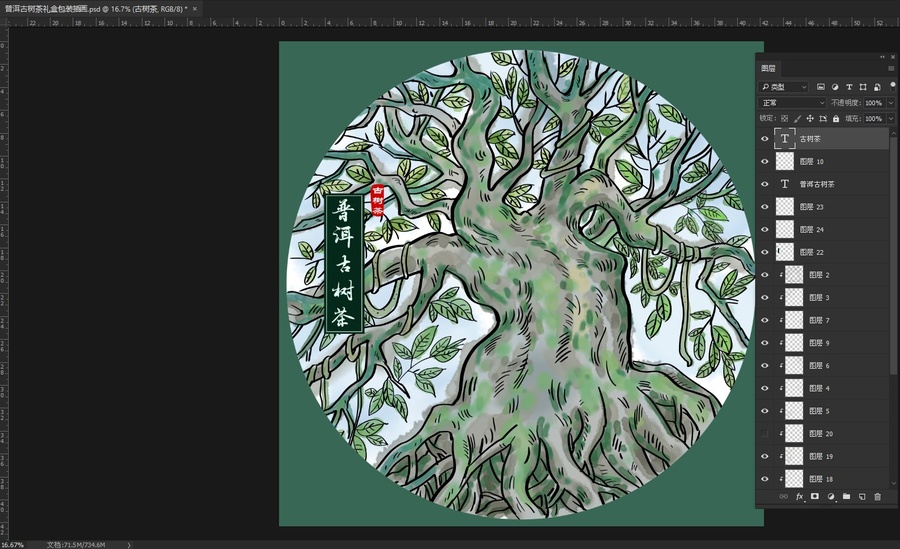Open the 类型 layer filter dropdown
The image size is (900, 549).
(784, 87)
